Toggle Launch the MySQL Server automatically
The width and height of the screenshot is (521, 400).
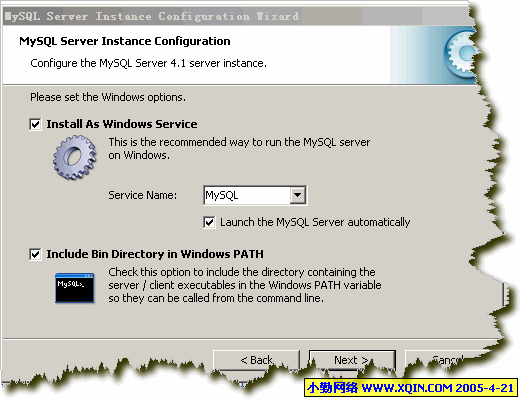tap(209, 222)
